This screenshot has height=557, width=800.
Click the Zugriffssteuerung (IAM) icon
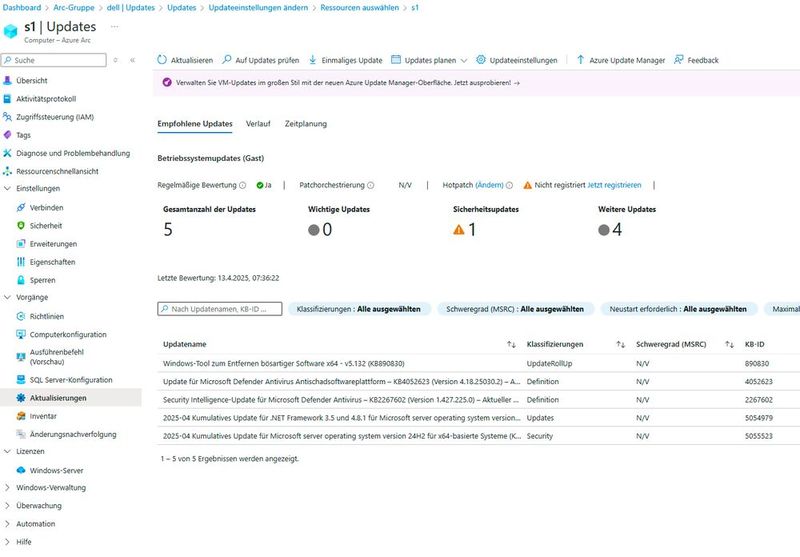(x=7, y=117)
